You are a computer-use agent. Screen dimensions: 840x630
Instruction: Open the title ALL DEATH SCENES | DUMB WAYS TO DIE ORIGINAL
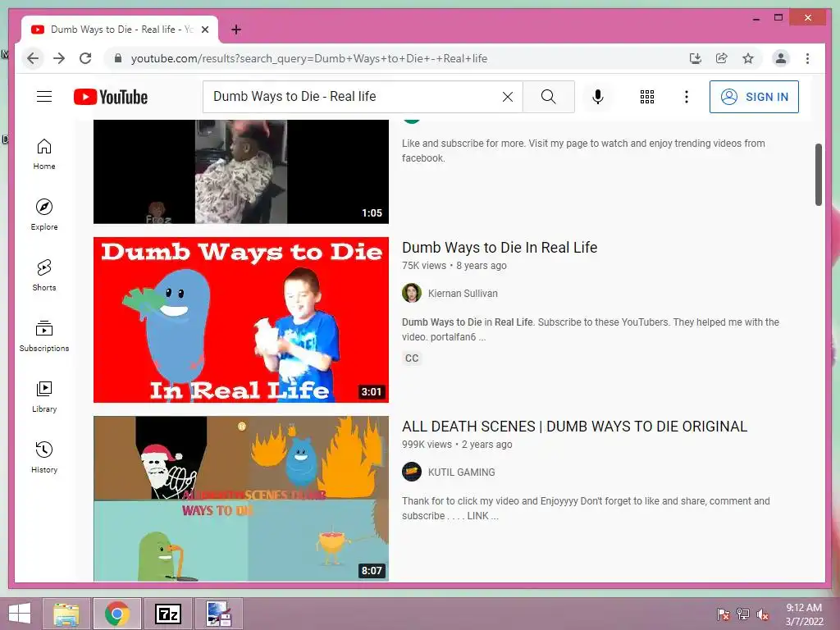coord(574,427)
